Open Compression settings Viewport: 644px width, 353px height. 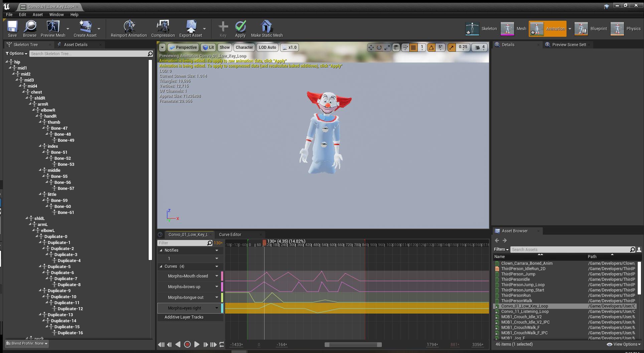(x=163, y=29)
